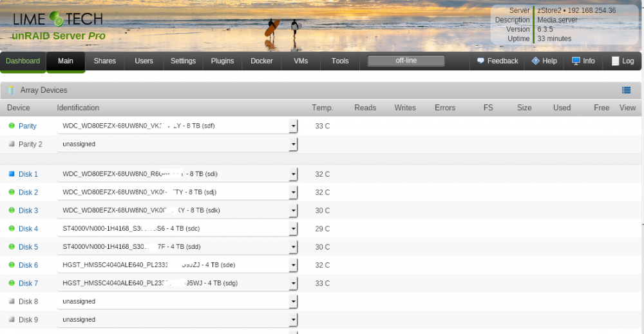Click the 33 C temperature for Parity
The height and width of the screenshot is (334, 644).
click(x=323, y=126)
